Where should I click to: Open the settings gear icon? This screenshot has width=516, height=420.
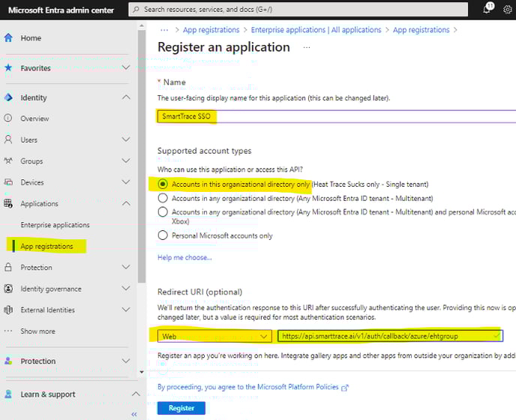508,10
